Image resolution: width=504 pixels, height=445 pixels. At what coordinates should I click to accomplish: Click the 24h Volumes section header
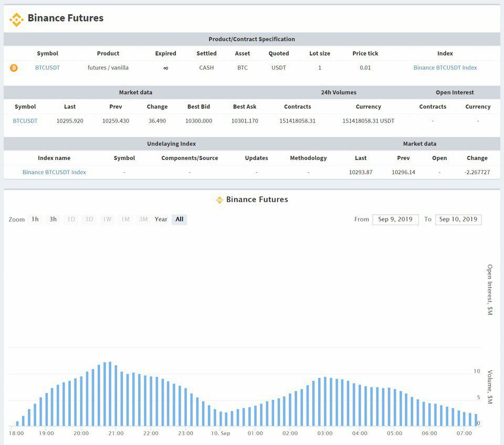coord(339,92)
